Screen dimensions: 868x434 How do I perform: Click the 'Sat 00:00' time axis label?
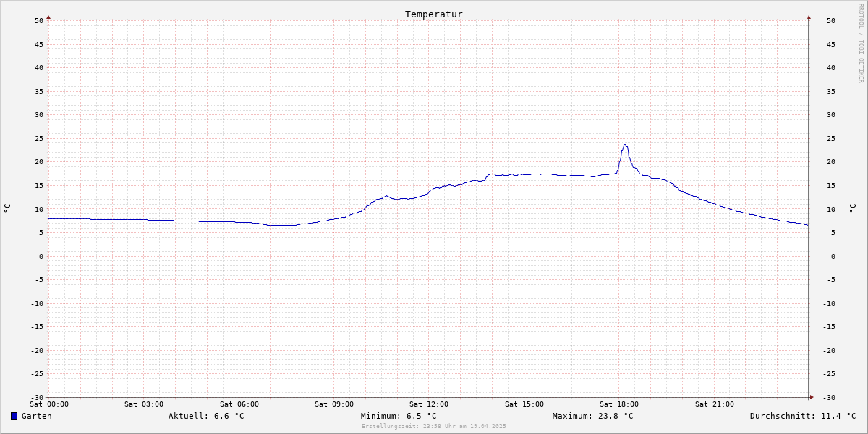49,404
